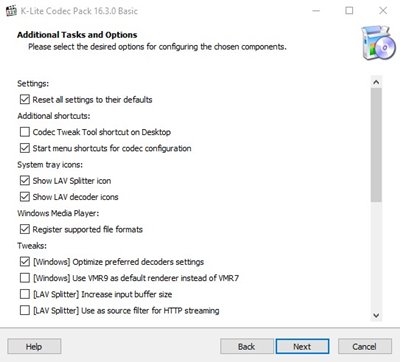This screenshot has height=362, width=400.
Task: Enable Use VMR9 as default renderer
Action: pyautogui.click(x=25, y=278)
